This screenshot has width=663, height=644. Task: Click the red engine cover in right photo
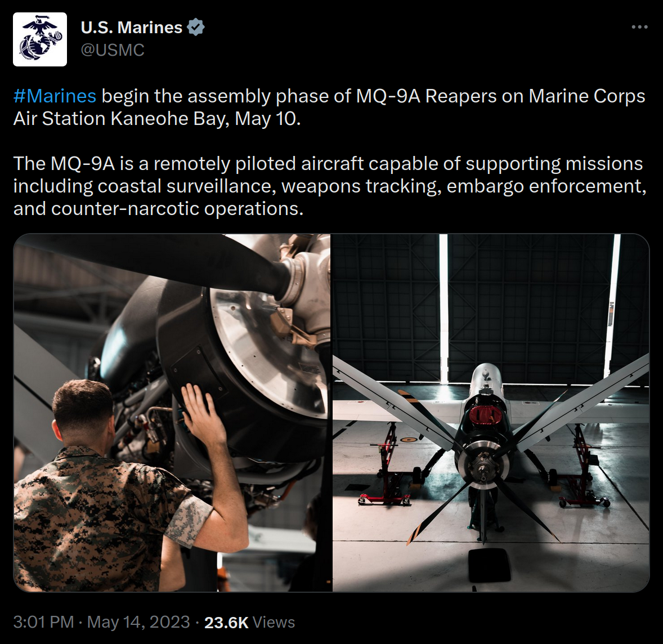click(x=485, y=415)
